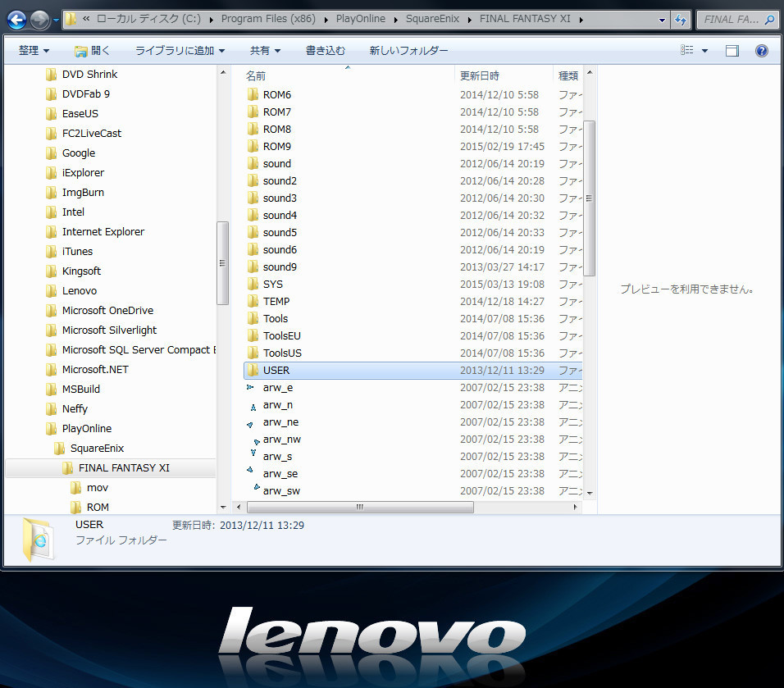This screenshot has height=688, width=784.
Task: Click the ROM7 folder name
Action: [x=277, y=112]
